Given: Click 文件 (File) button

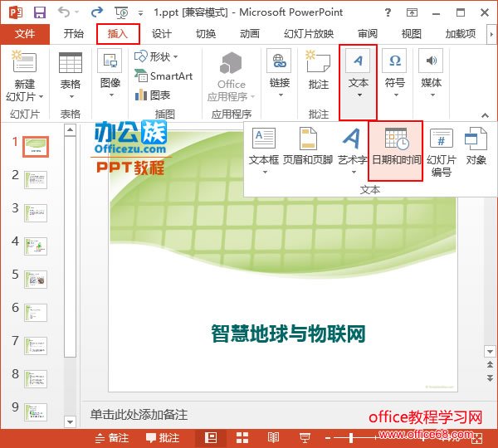Looking at the screenshot, I should pyautogui.click(x=25, y=34).
